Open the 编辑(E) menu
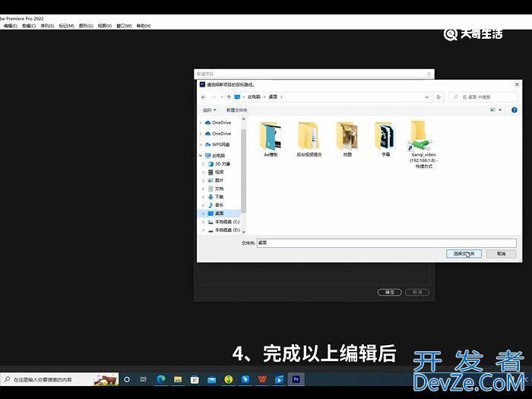Image resolution: width=532 pixels, height=399 pixels. click(x=11, y=26)
